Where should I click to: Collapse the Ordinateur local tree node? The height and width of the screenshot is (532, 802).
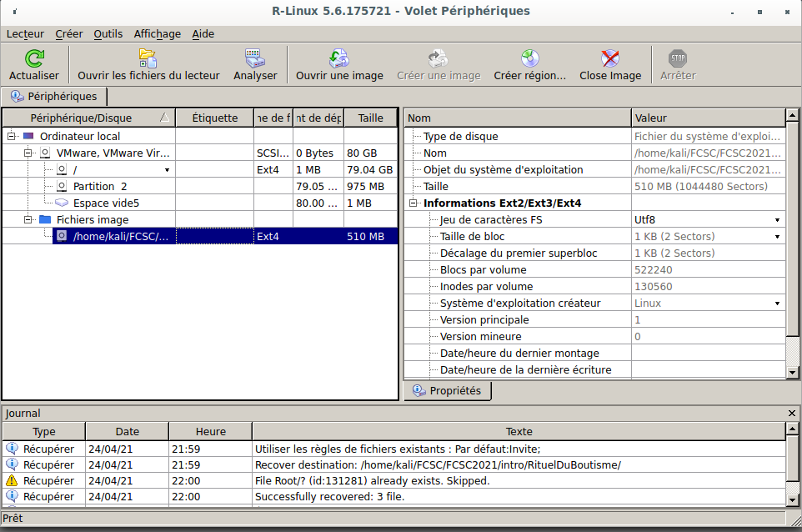coord(11,136)
